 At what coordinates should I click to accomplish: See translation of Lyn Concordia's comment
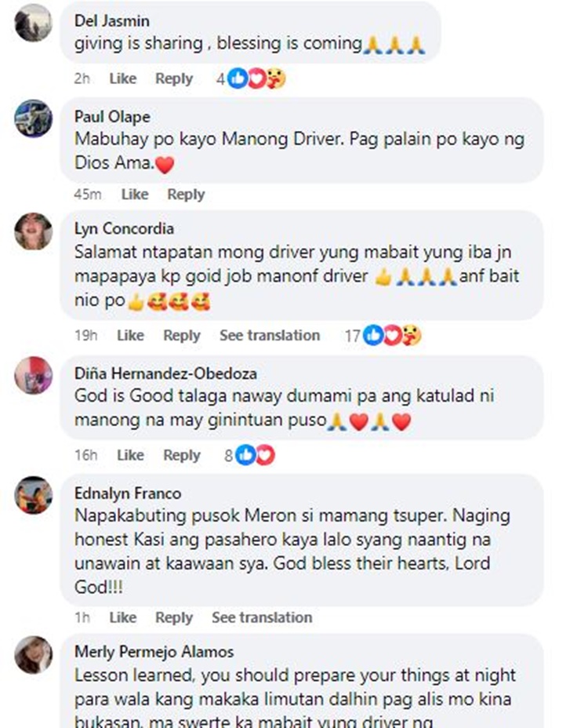click(270, 335)
